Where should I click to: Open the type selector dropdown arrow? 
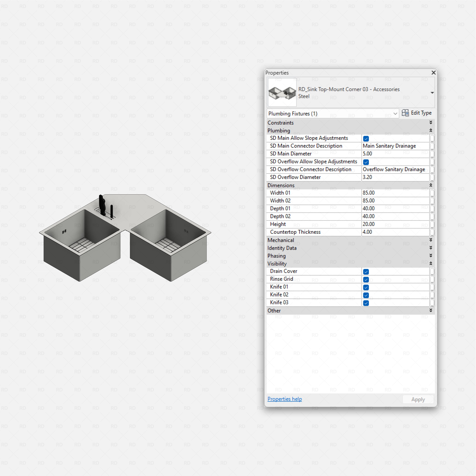point(432,93)
